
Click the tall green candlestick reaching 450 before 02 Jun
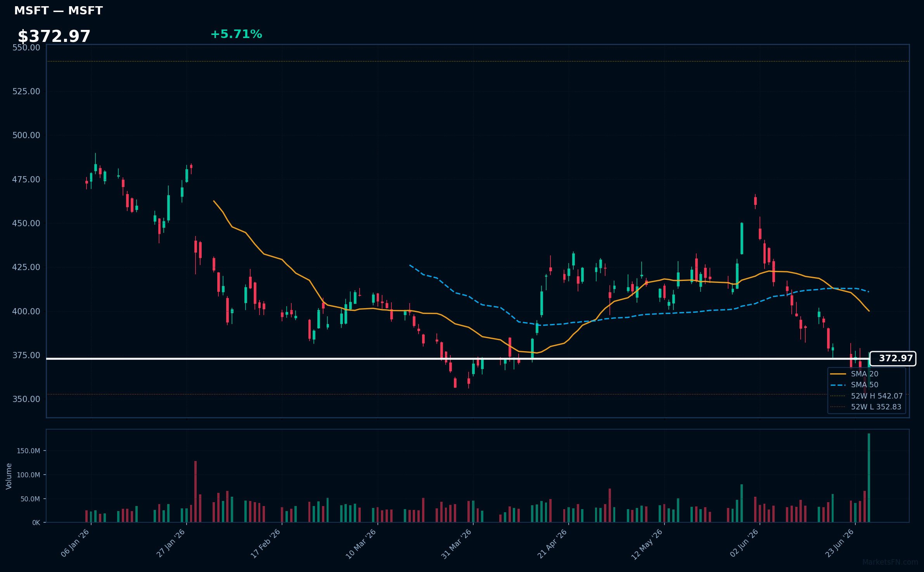(742, 238)
